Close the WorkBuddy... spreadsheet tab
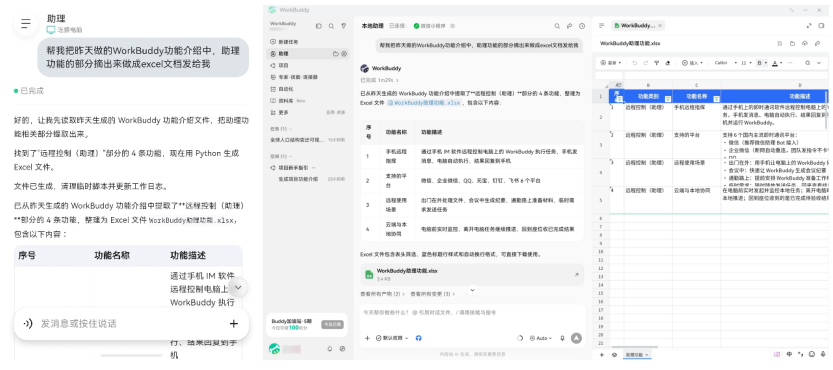 pyautogui.click(x=660, y=26)
